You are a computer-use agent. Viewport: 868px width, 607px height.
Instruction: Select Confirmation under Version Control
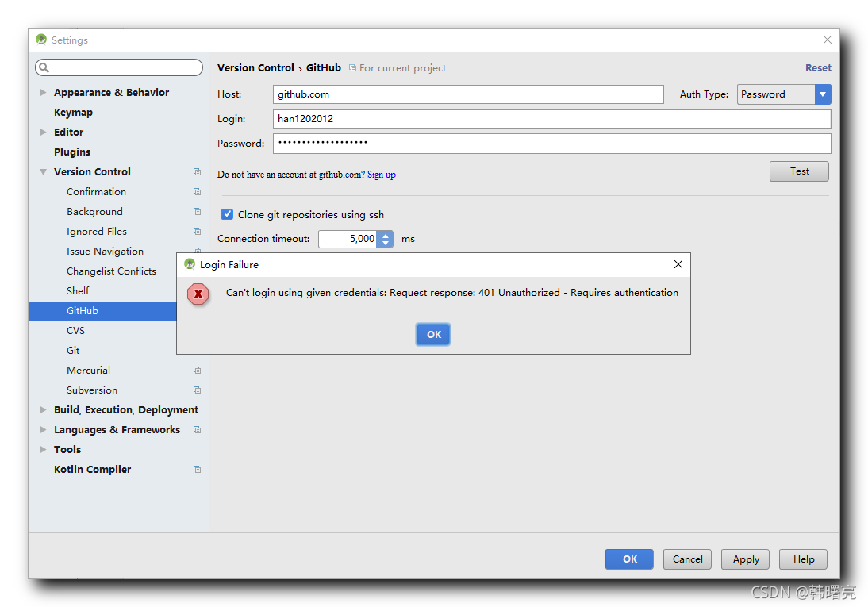(96, 192)
